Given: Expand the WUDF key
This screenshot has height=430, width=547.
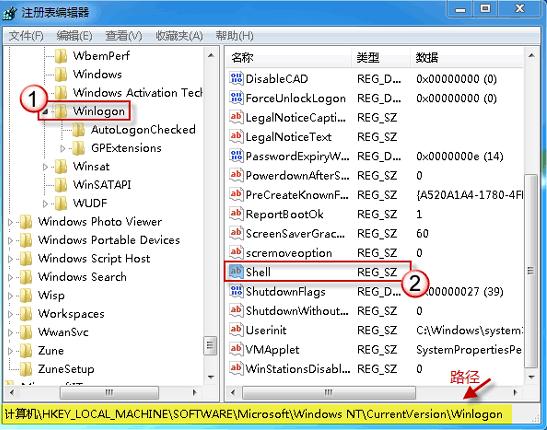Looking at the screenshot, I should coord(45,203).
